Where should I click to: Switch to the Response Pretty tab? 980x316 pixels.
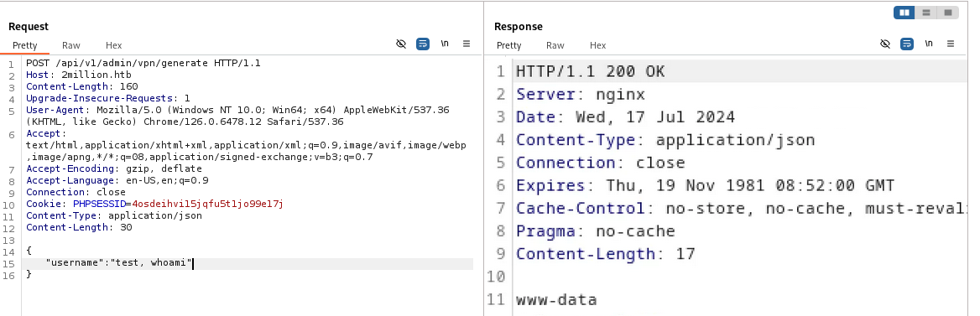[x=508, y=45]
